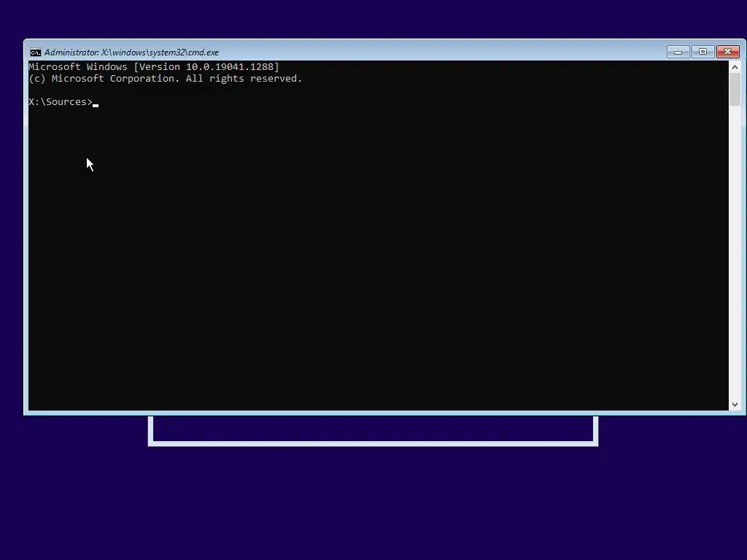Click the '(c) Microsoft Corporation. All rights reserved.' line

click(166, 79)
